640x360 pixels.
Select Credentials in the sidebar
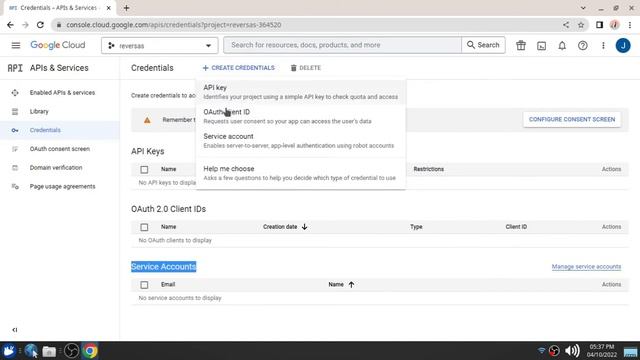[x=60, y=130]
